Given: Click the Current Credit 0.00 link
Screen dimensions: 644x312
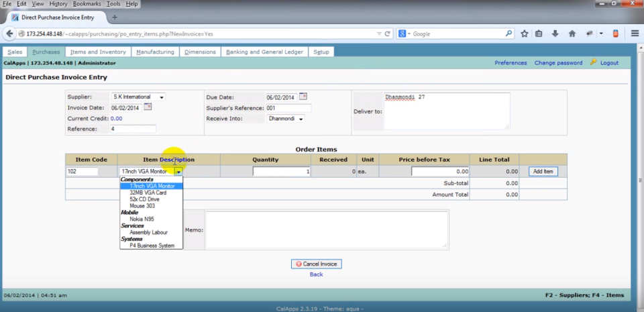Looking at the screenshot, I should pos(116,118).
